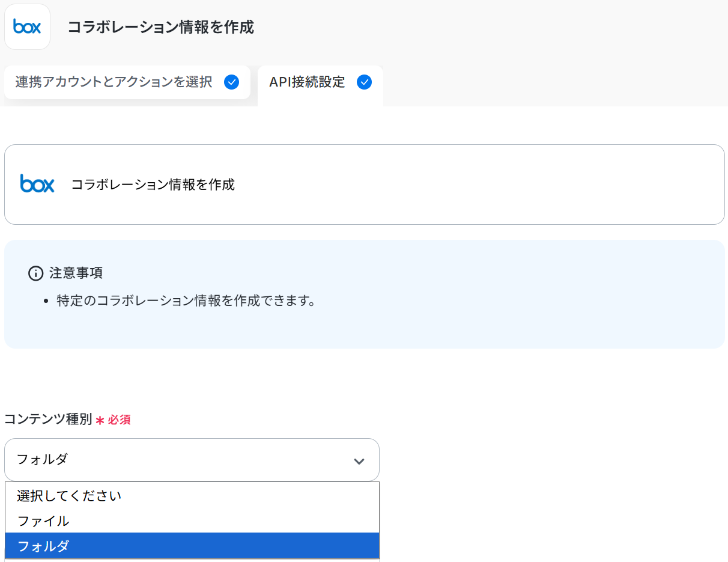Open the コンテンツ種別 select box showing フォルダ

pyautogui.click(x=192, y=460)
